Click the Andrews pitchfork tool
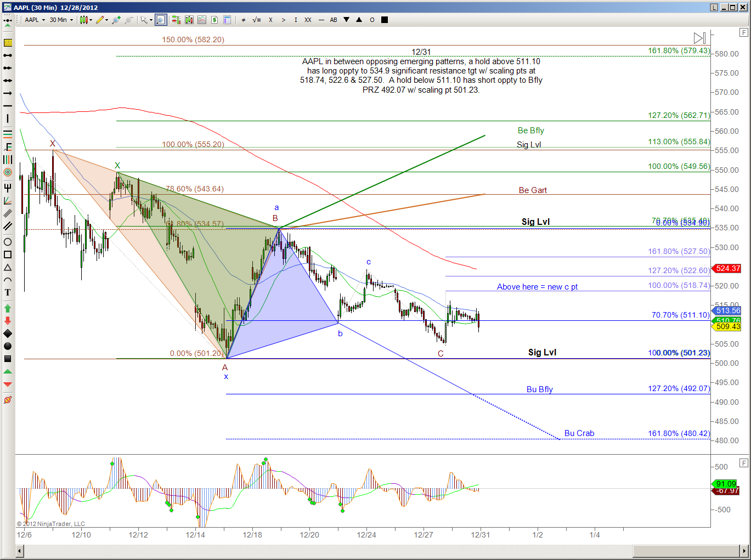 [x=8, y=188]
